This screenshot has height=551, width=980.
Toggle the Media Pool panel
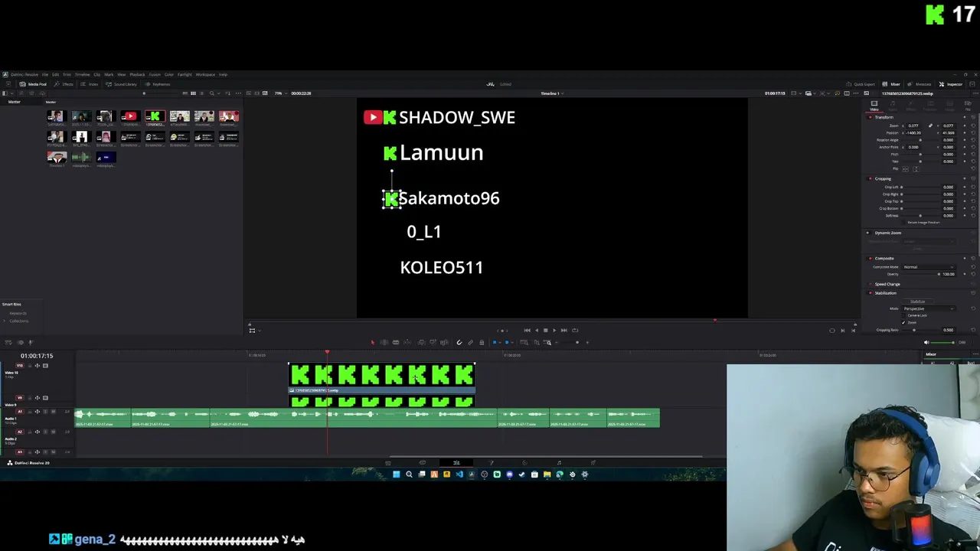click(x=33, y=84)
